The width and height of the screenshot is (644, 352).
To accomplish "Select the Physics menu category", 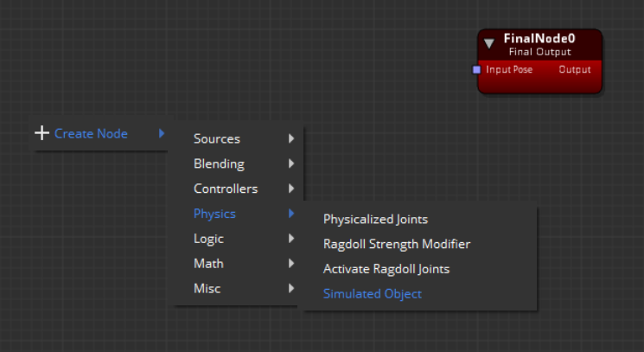I will [214, 214].
